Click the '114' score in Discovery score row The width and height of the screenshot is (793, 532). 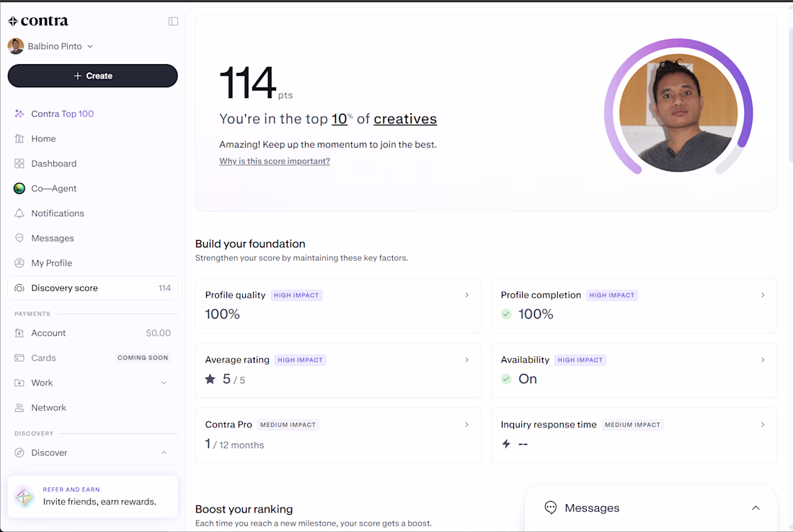(x=164, y=288)
